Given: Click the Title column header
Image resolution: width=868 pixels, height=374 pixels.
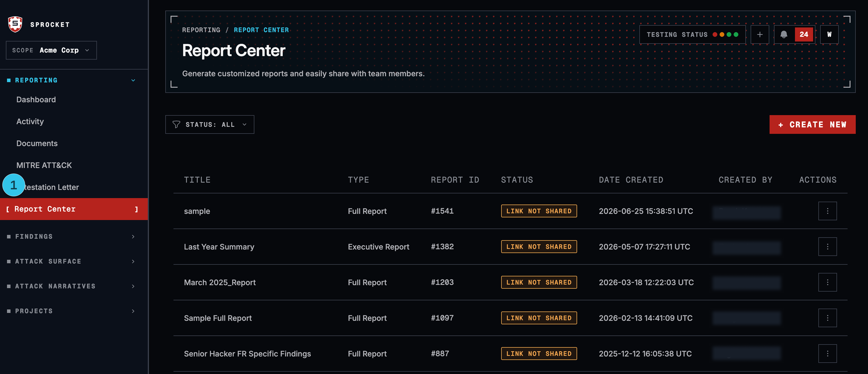Looking at the screenshot, I should (197, 180).
